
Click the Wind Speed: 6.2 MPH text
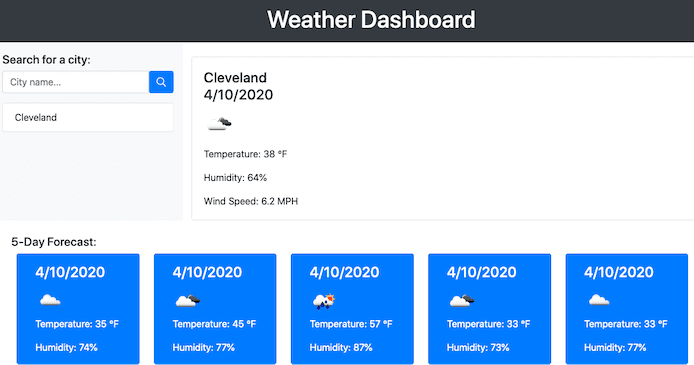pos(251,201)
